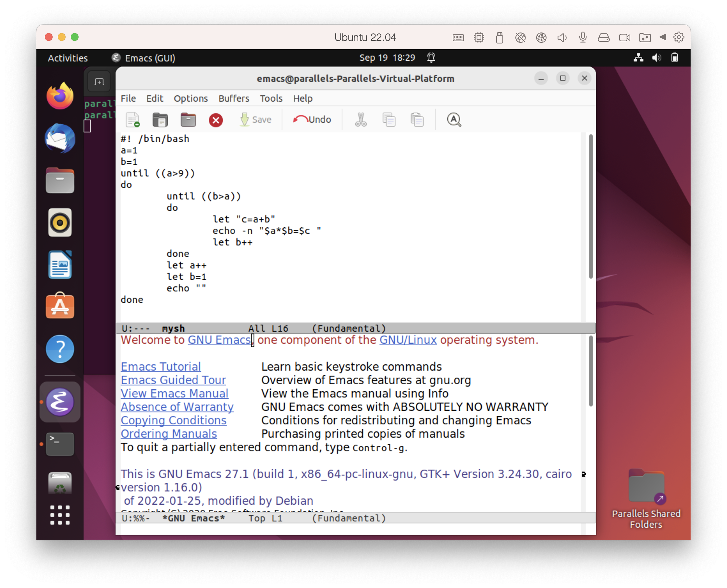Image resolution: width=727 pixels, height=588 pixels.
Task: Open Rhythmbox from the dock
Action: (x=60, y=223)
